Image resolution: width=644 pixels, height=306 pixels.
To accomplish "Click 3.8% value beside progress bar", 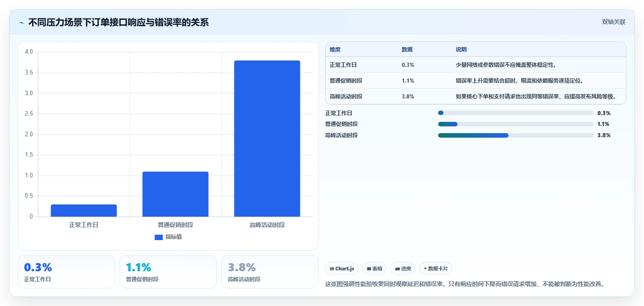I will pos(604,135).
